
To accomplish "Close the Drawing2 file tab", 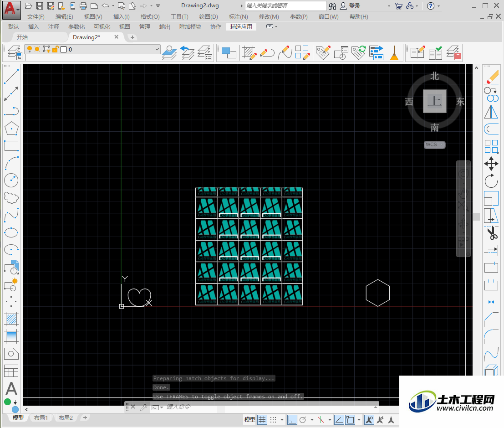I will tap(117, 37).
